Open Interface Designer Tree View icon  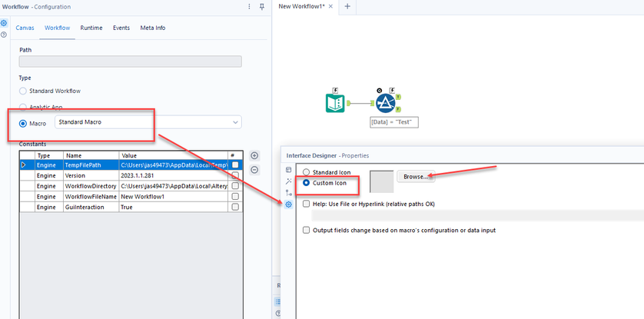[288, 192]
